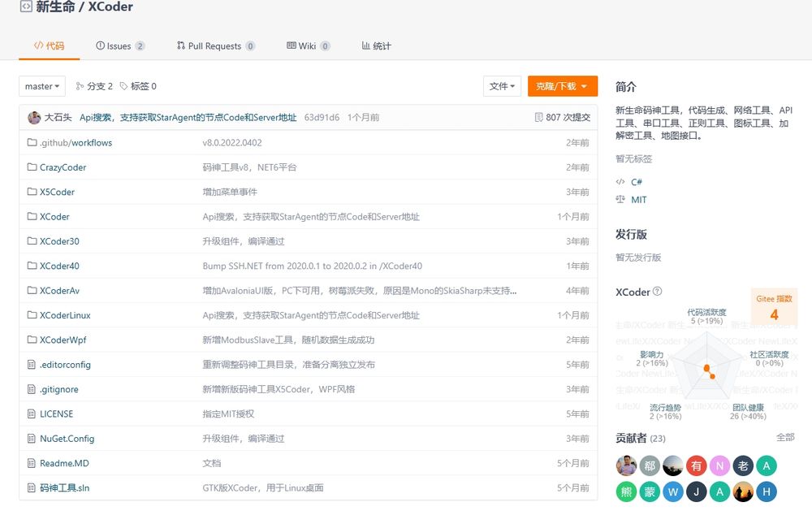Viewport: 812px width, 511px height.
Task: Open the 指定MIT授权 commit message
Action: click(x=228, y=414)
